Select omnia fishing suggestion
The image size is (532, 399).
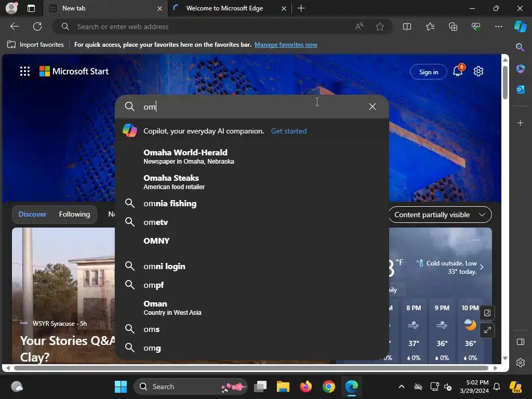pyautogui.click(x=252, y=203)
